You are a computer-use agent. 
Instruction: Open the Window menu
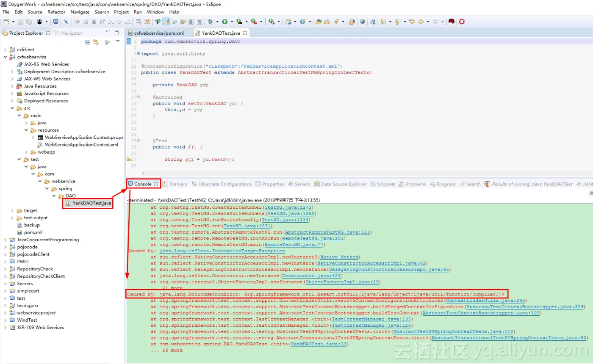click(155, 12)
